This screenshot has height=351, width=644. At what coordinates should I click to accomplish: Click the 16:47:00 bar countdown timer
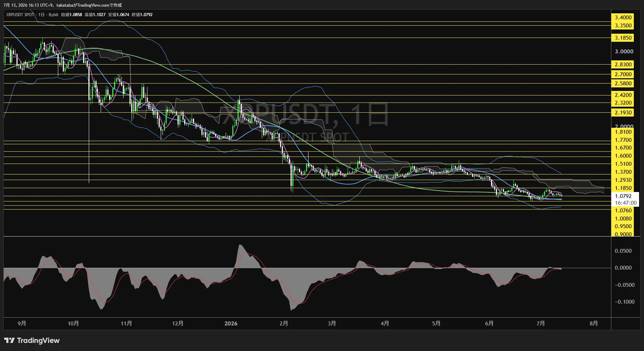coord(625,203)
